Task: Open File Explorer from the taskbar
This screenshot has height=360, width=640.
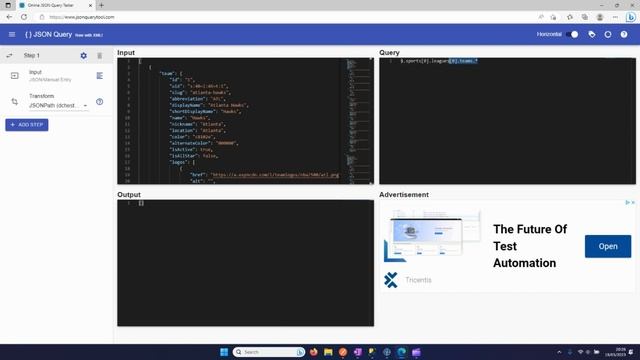Action: 328,352
